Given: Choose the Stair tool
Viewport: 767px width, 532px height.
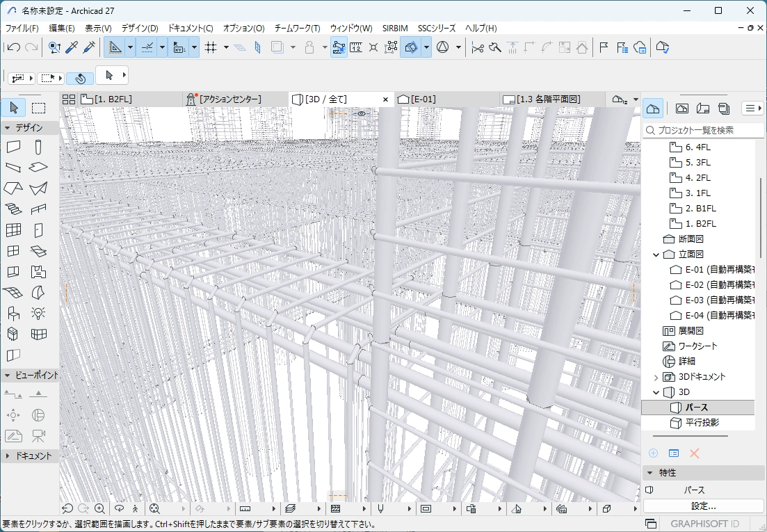Looking at the screenshot, I should (x=13, y=208).
